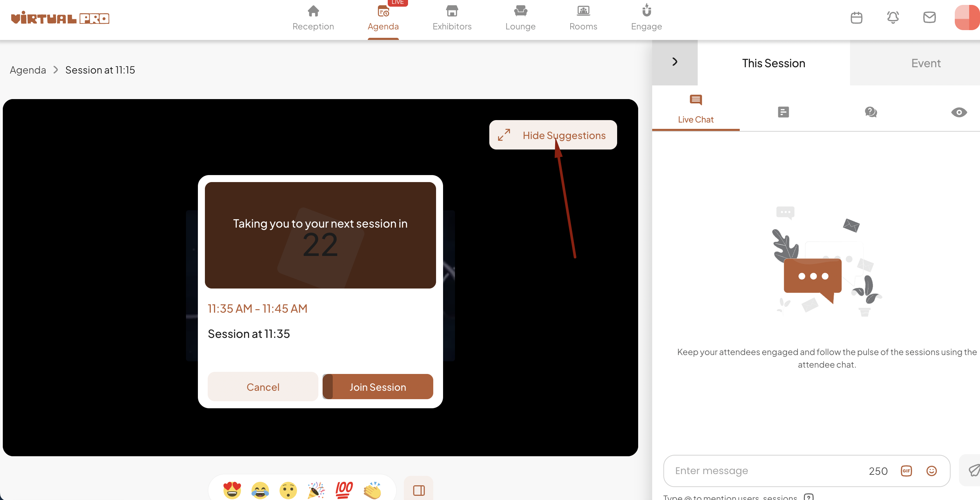This screenshot has width=980, height=500.
Task: Join the Session at 11:35
Action: [377, 387]
